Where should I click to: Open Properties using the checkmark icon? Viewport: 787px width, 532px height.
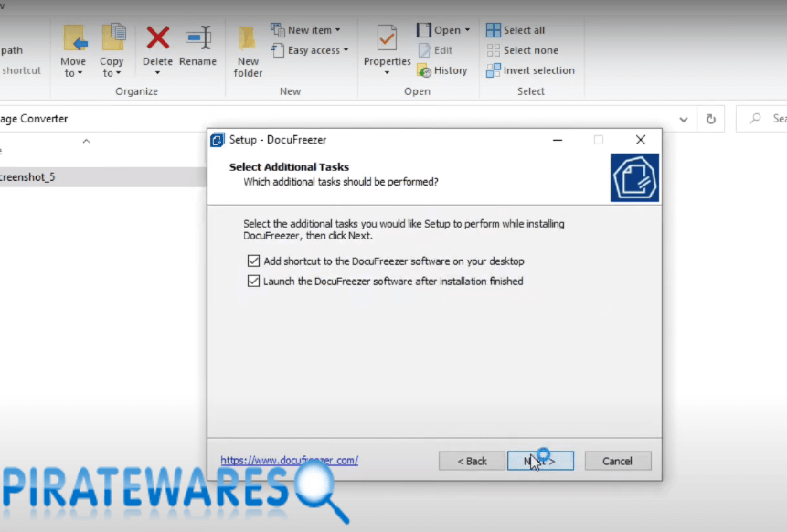pos(387,39)
